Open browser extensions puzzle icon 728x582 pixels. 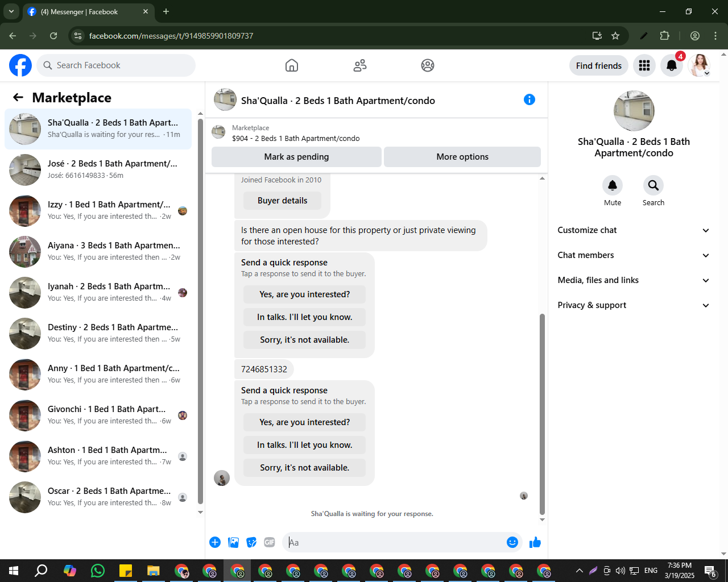point(665,36)
